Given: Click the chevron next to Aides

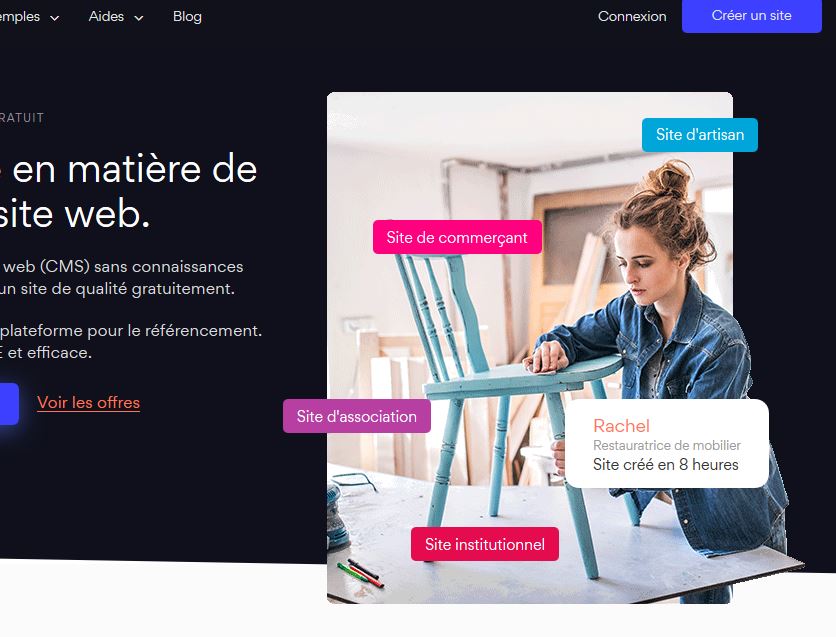Looking at the screenshot, I should click(139, 18).
